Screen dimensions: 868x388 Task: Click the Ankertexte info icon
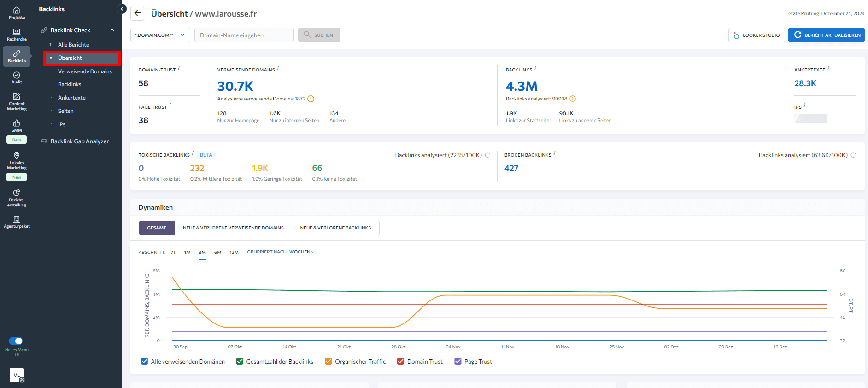pyautogui.click(x=828, y=68)
